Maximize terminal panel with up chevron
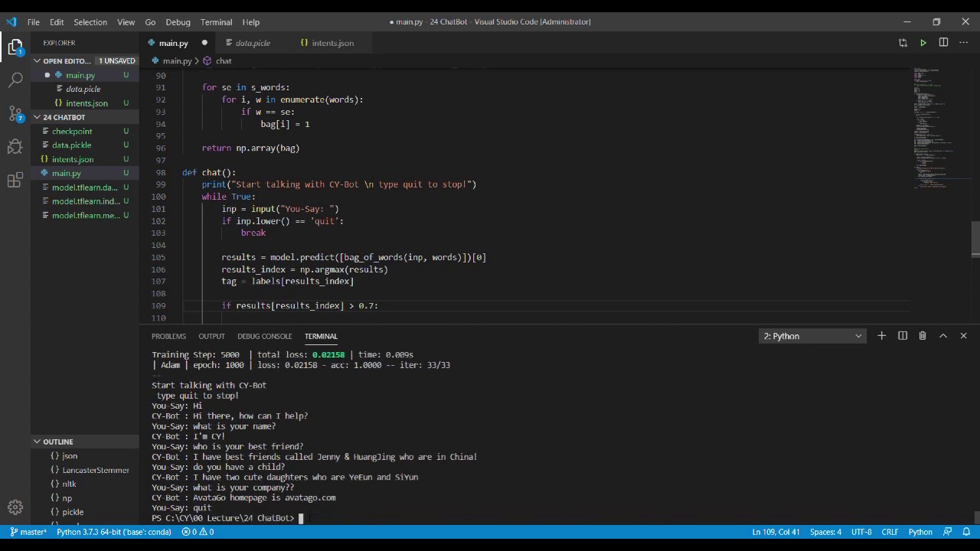The height and width of the screenshot is (551, 980). pyautogui.click(x=943, y=336)
